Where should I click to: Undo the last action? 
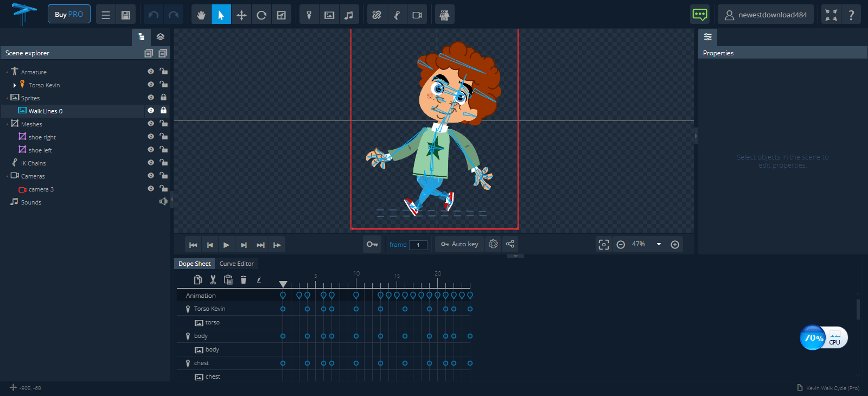click(154, 15)
